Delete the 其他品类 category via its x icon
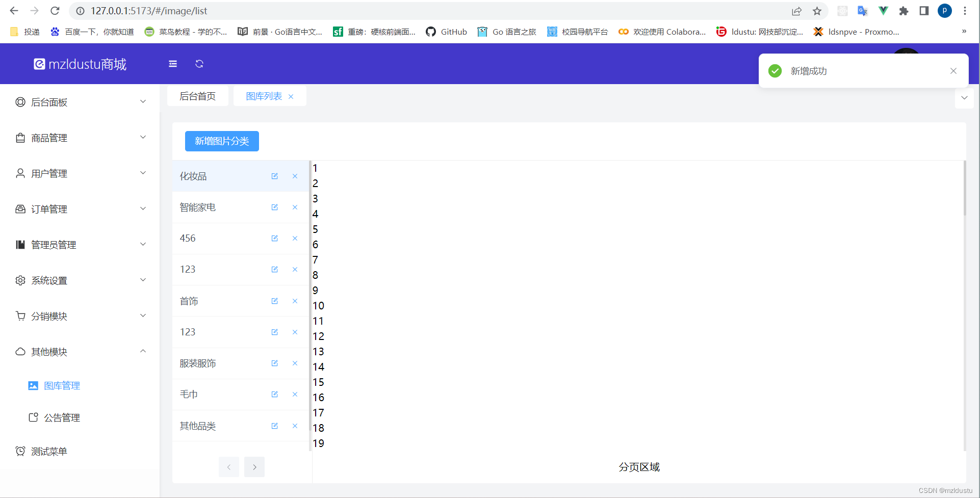Image resolution: width=980 pixels, height=498 pixels. tap(295, 426)
